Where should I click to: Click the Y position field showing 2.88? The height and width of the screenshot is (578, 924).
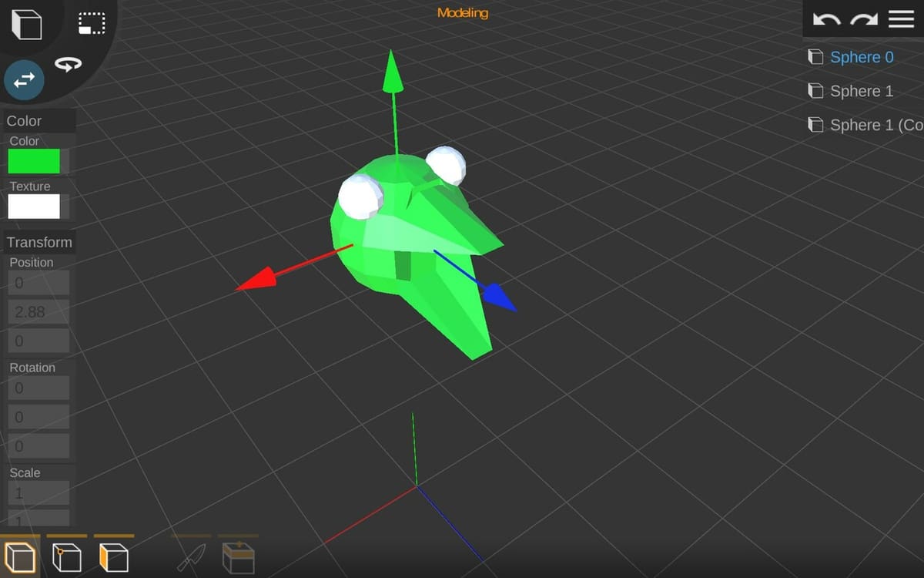pos(38,312)
